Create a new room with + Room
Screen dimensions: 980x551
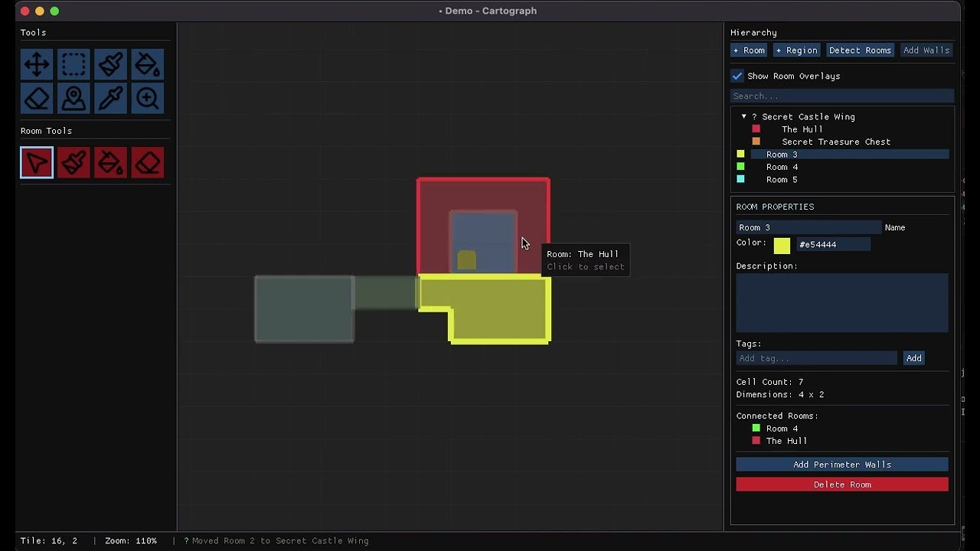point(749,50)
